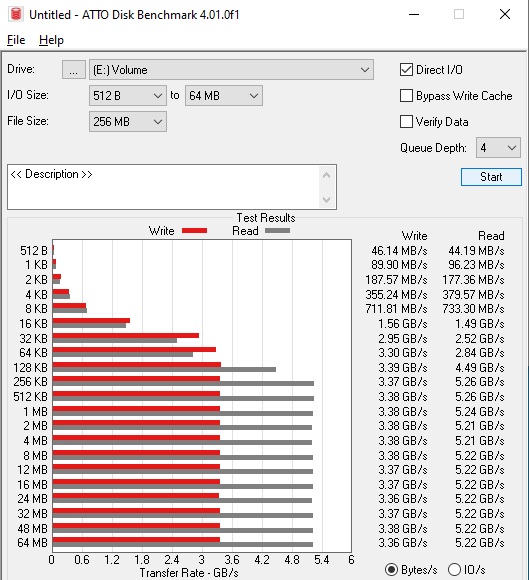Open the Queue Depth dropdown
This screenshot has width=529, height=580.
(x=498, y=148)
